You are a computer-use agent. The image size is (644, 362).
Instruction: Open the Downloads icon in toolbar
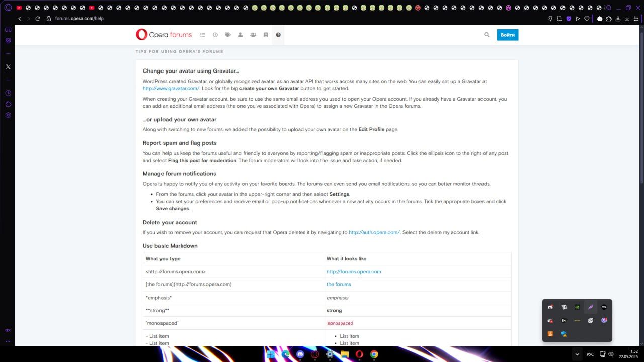(x=627, y=19)
